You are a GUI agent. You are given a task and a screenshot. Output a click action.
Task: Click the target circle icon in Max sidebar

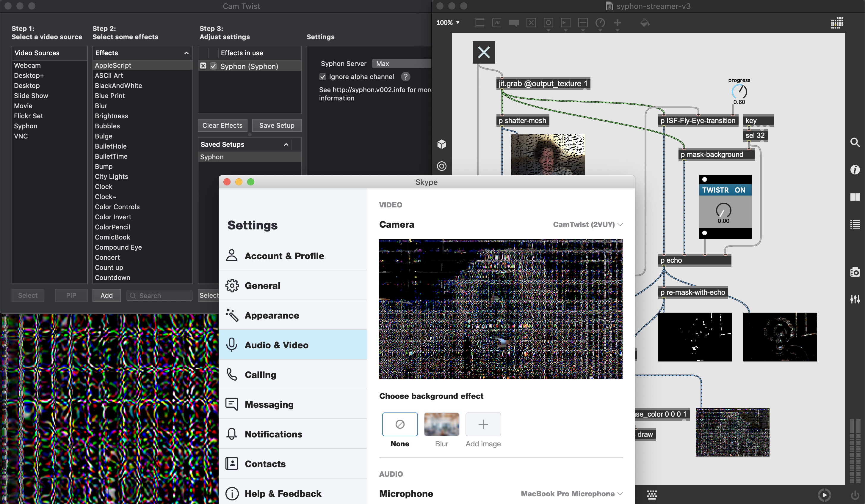tap(442, 166)
